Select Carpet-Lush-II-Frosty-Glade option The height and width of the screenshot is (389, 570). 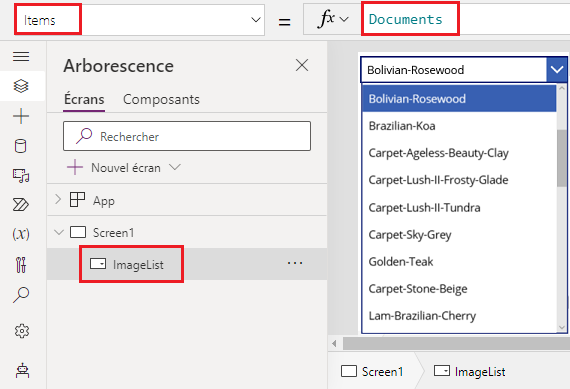click(459, 180)
